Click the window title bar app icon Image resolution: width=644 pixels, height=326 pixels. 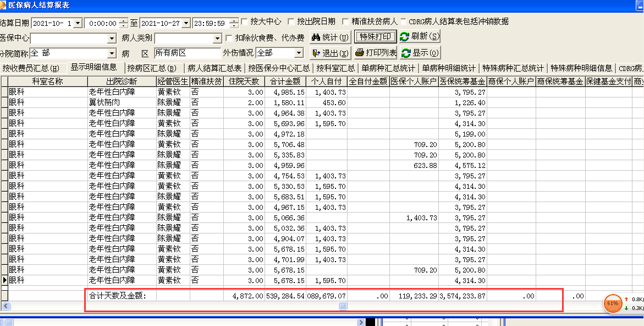[x=3, y=6]
